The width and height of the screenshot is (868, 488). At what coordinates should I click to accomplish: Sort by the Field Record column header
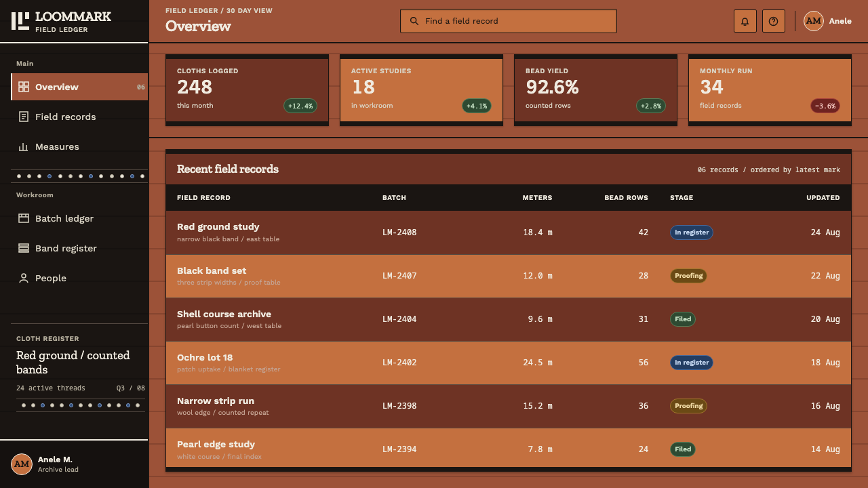pyautogui.click(x=203, y=198)
